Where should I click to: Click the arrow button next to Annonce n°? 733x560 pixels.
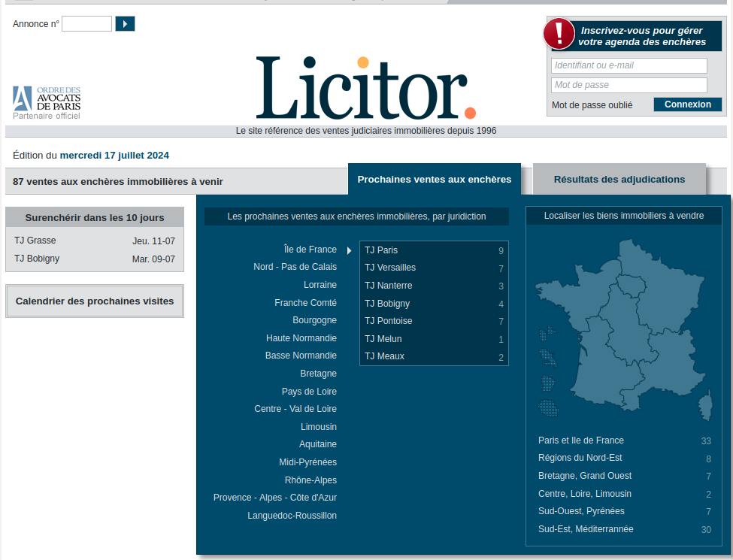125,24
